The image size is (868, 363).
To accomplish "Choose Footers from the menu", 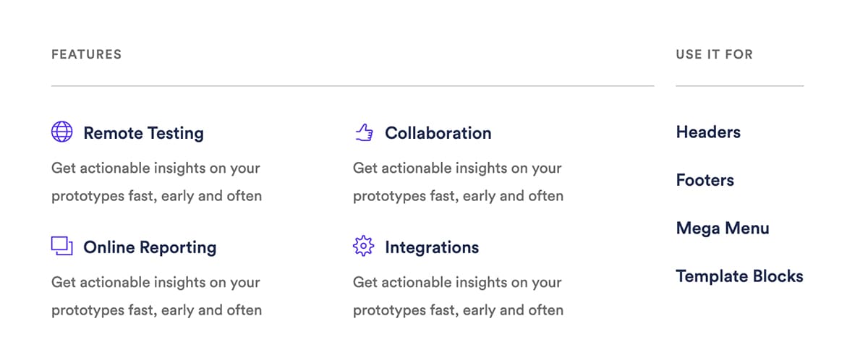I will [705, 180].
